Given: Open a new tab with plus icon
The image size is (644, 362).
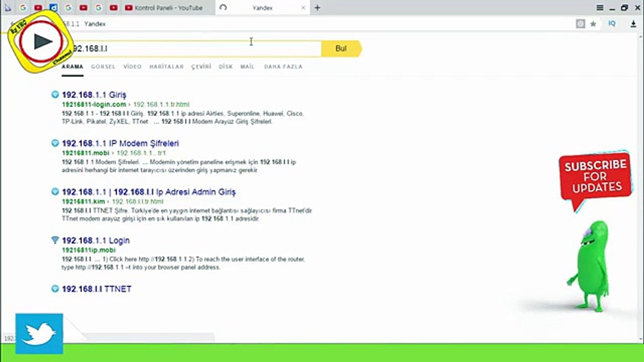Looking at the screenshot, I should click(x=317, y=8).
